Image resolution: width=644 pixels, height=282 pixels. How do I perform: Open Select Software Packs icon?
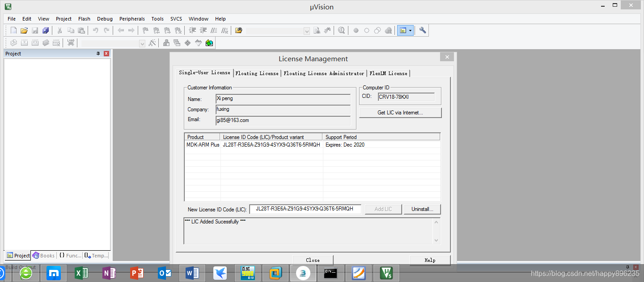tap(198, 43)
